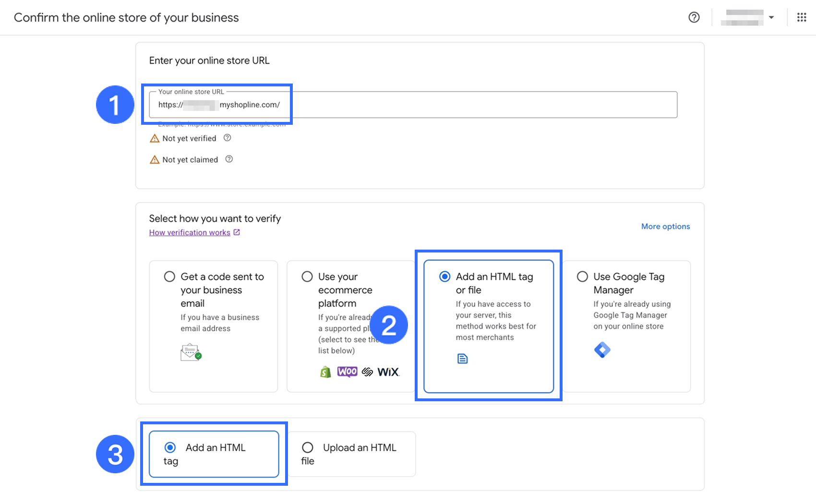Click the business email envelope icon
The width and height of the screenshot is (816, 504).
191,352
